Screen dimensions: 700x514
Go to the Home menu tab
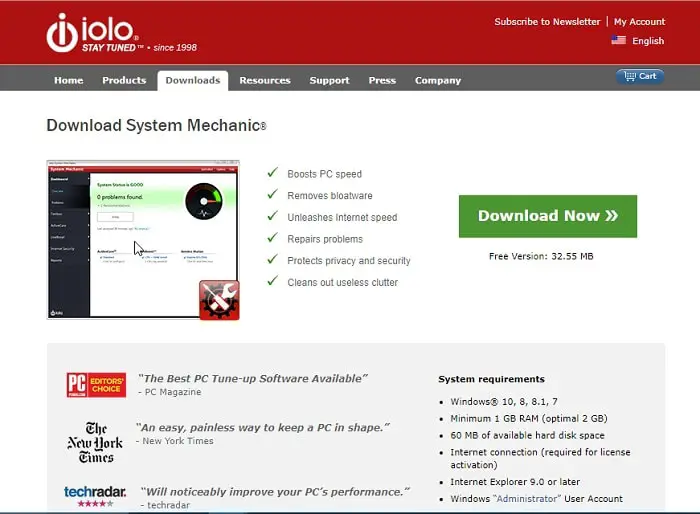(69, 80)
